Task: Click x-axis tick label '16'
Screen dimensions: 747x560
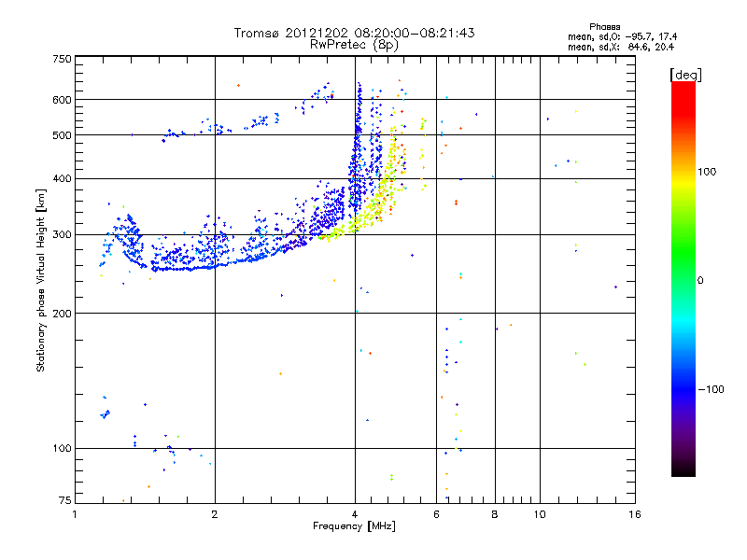Action: tap(635, 514)
